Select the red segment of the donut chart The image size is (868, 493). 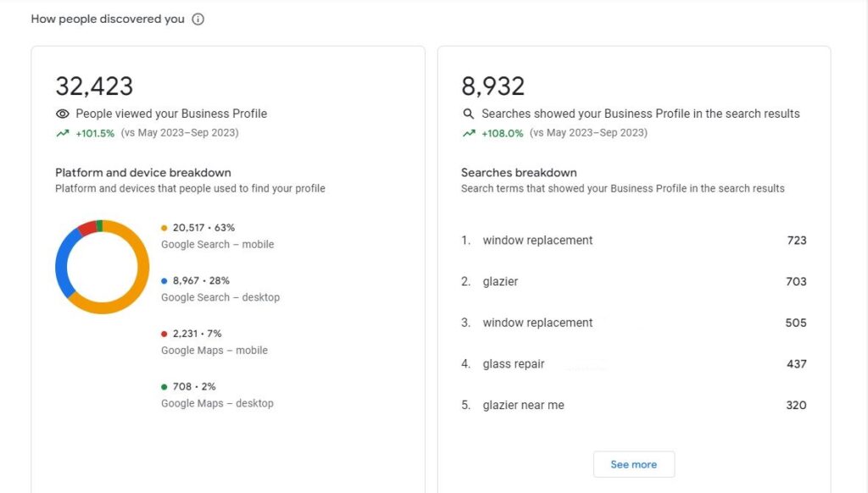(x=86, y=228)
